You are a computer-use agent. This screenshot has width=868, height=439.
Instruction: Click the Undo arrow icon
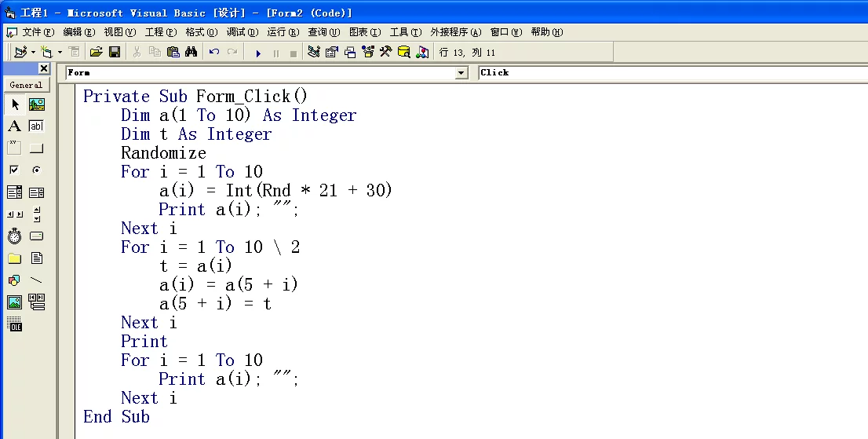(x=214, y=52)
